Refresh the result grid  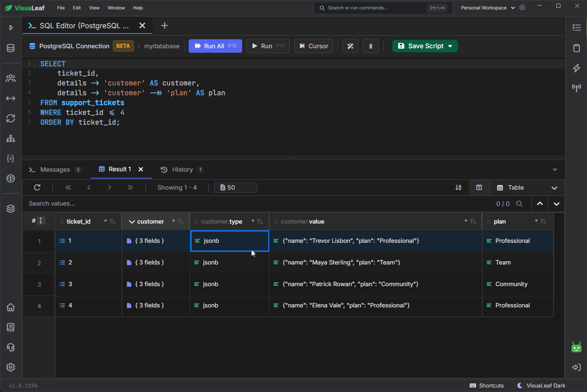coord(37,188)
